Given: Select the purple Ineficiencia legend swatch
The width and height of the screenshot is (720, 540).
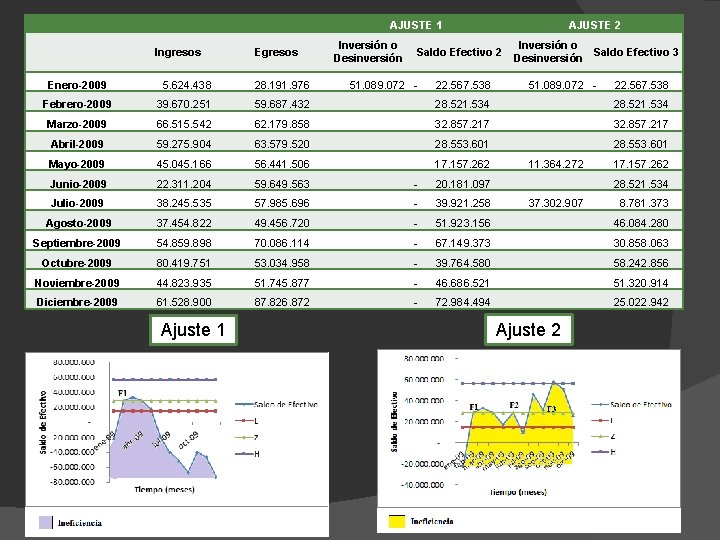Looking at the screenshot, I should coord(45,523).
